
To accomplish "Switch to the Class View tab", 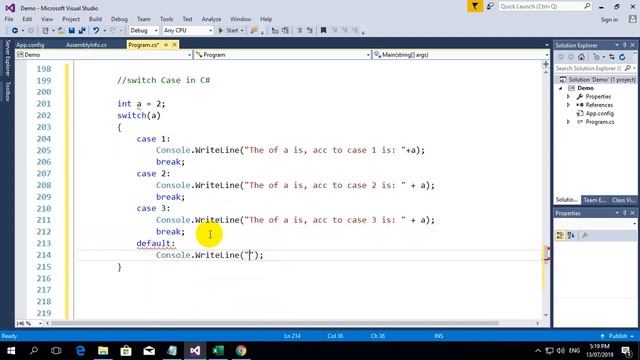I will point(623,200).
